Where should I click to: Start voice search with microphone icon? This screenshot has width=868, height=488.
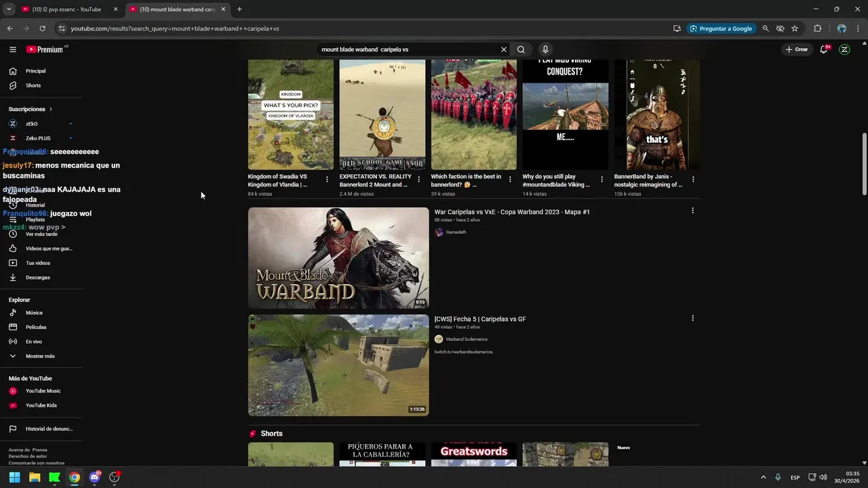tap(545, 49)
